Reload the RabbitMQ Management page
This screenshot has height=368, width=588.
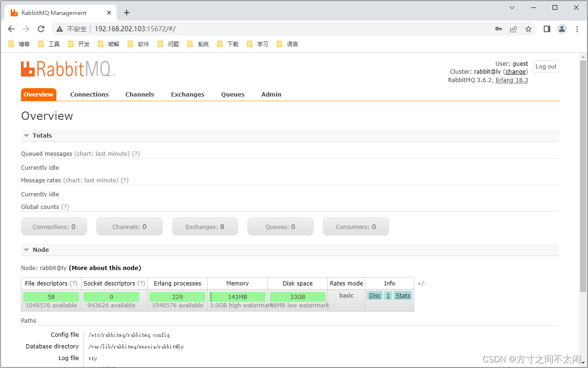tap(41, 29)
